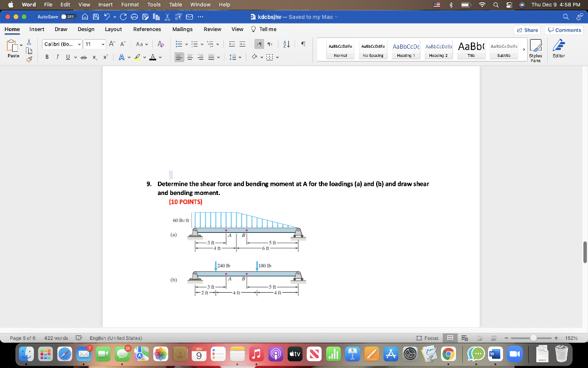Toggle the superscript formatting
Image resolution: width=588 pixels, height=368 pixels.
(x=105, y=57)
